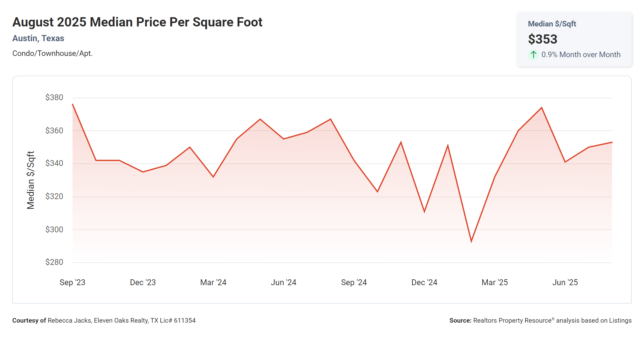Click the Austin, Texas subtitle
Image resolution: width=644 pixels, height=338 pixels.
[38, 38]
